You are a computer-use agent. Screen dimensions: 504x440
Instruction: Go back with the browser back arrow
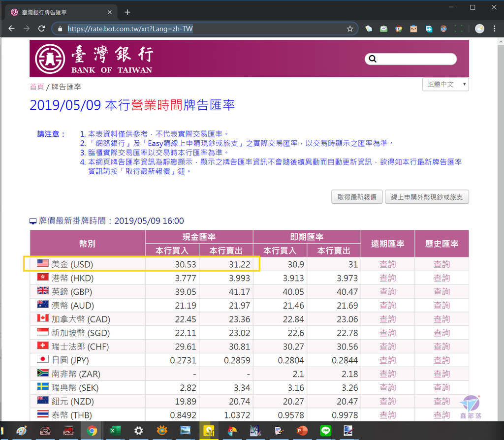(12, 29)
